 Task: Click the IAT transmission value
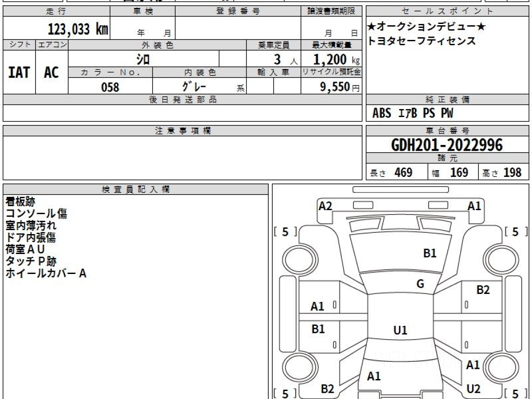coord(19,72)
